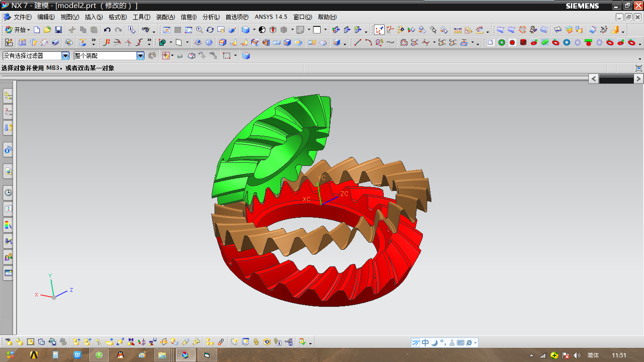Viewport: 644px width, 362px height.
Task: Open the 分析(L) menu
Action: [x=211, y=17]
